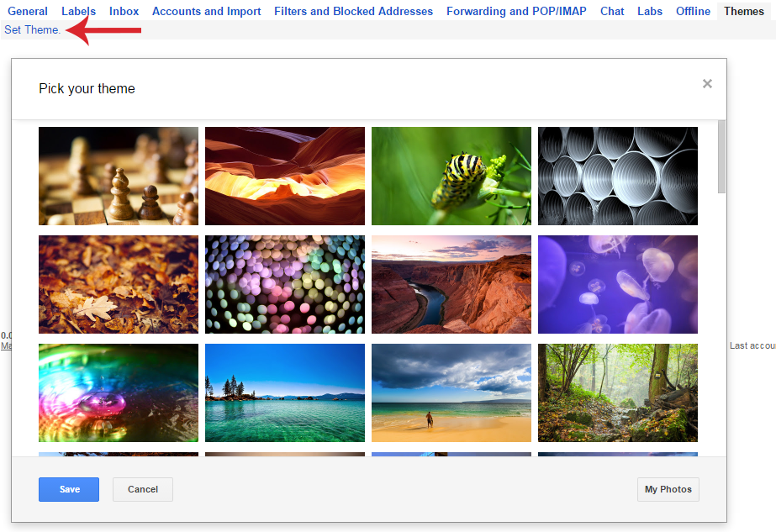This screenshot has width=776, height=532.
Task: Save the selected theme
Action: (69, 489)
